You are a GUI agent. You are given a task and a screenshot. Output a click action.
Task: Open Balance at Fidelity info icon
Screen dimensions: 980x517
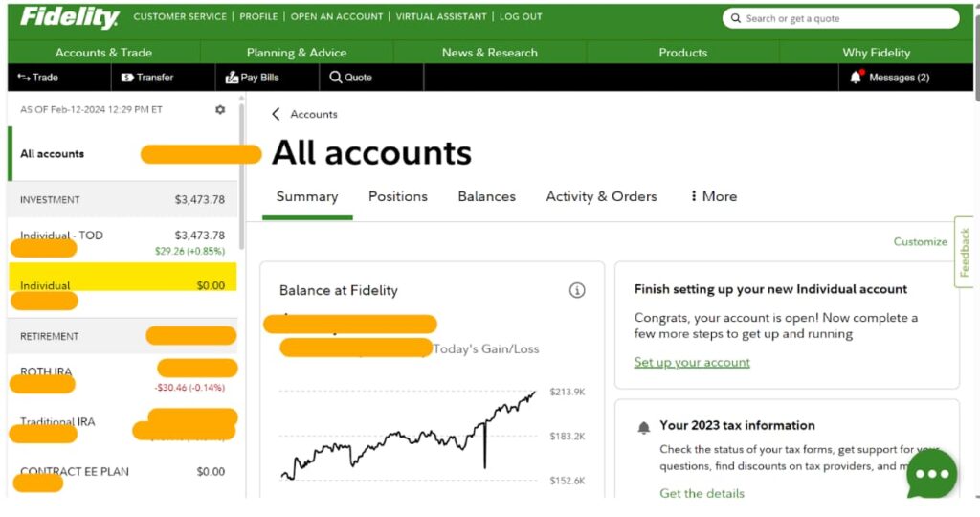[x=577, y=290]
